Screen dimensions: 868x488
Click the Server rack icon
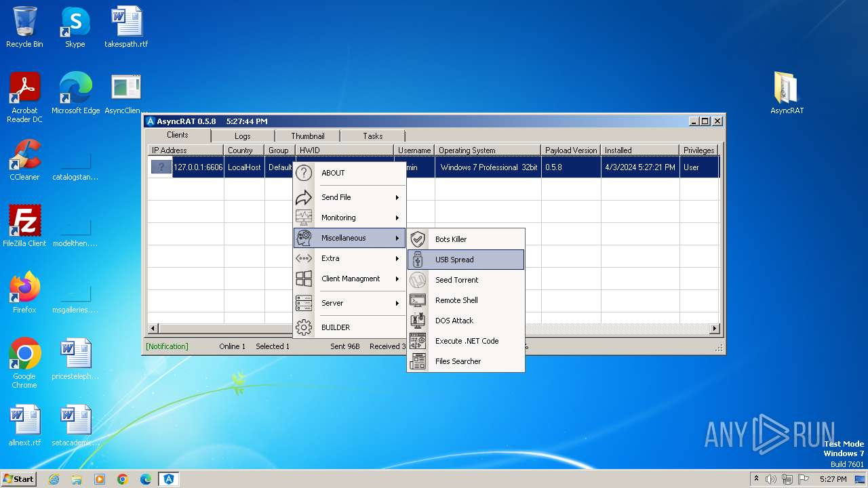[304, 303]
